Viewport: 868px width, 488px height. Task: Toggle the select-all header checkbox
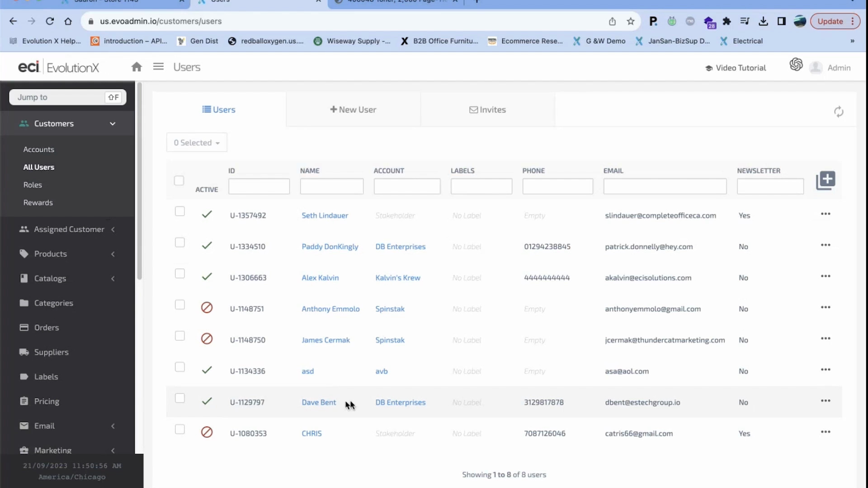pyautogui.click(x=179, y=181)
